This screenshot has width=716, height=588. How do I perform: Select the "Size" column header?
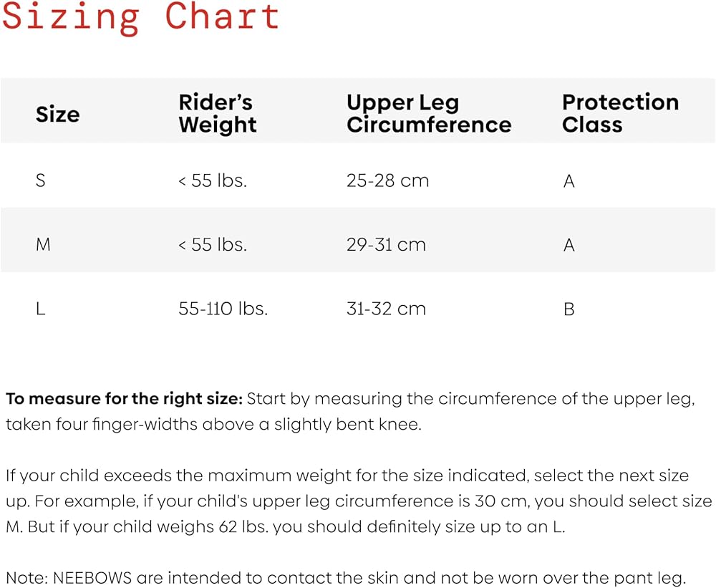57,114
